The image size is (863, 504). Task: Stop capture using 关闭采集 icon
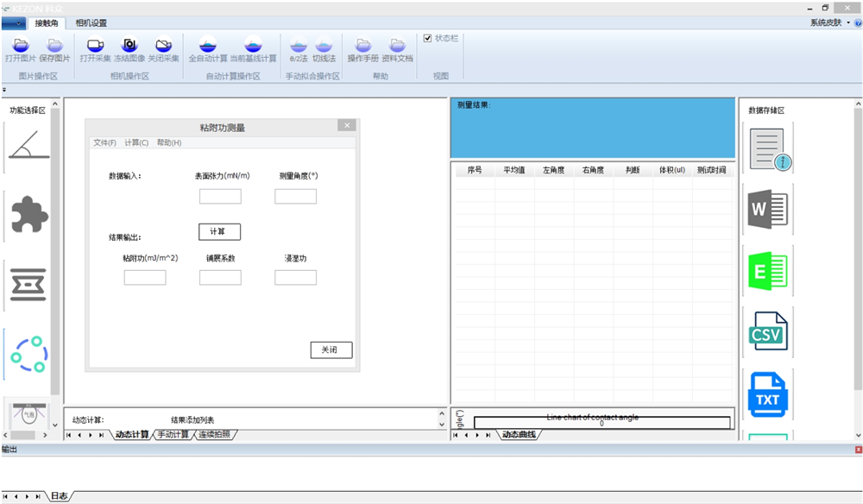tap(163, 50)
